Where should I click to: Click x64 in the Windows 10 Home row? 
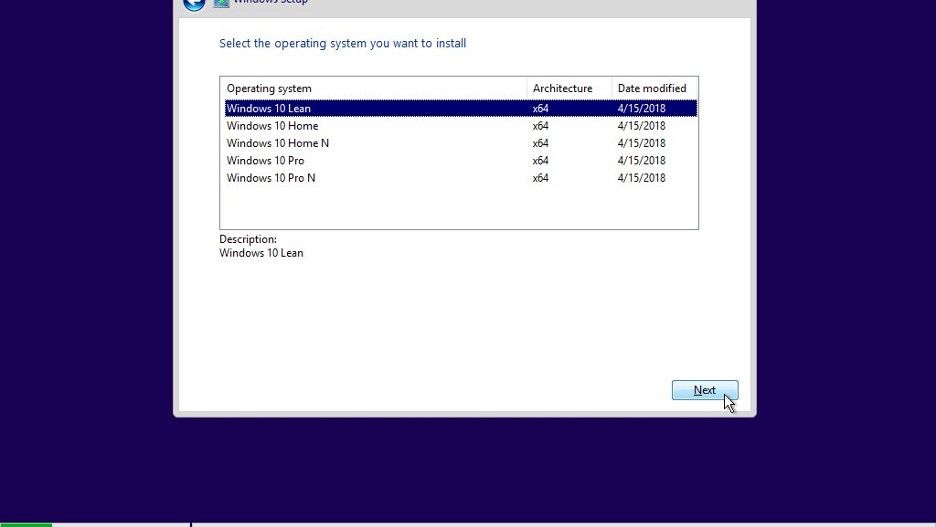tap(540, 126)
